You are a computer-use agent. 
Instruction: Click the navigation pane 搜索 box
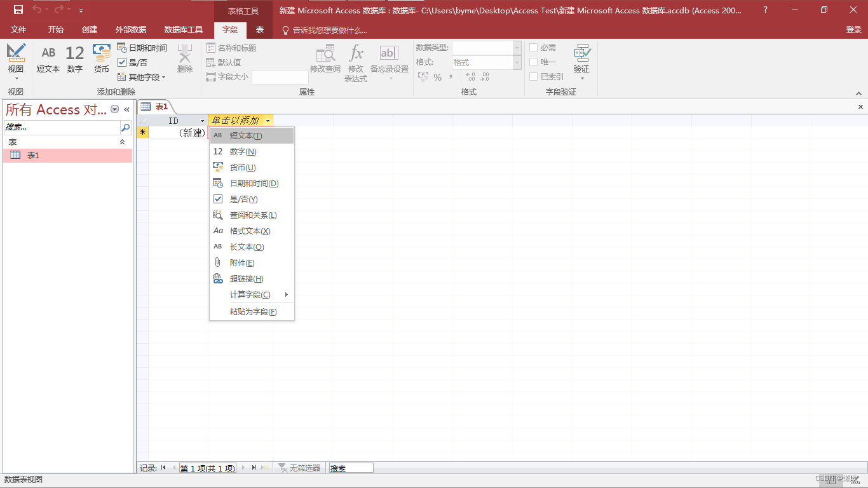coord(62,128)
